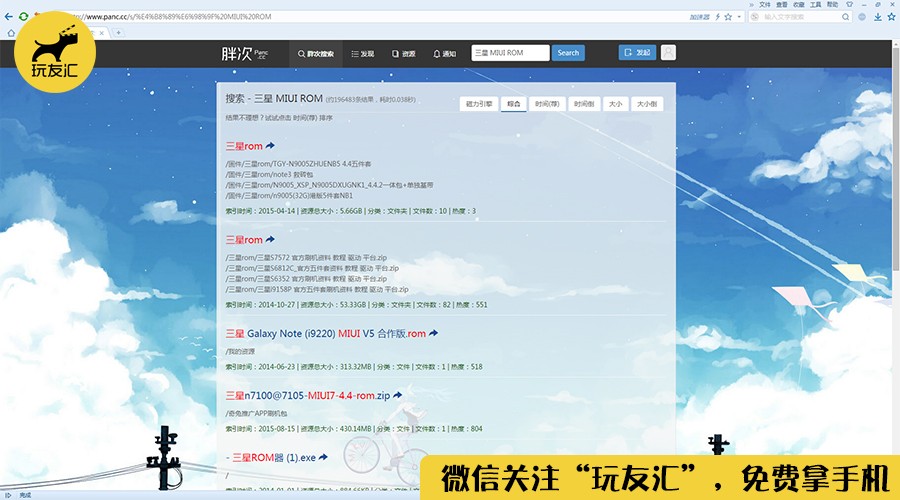Select the 综合 sort tab
900x500 pixels.
click(514, 104)
